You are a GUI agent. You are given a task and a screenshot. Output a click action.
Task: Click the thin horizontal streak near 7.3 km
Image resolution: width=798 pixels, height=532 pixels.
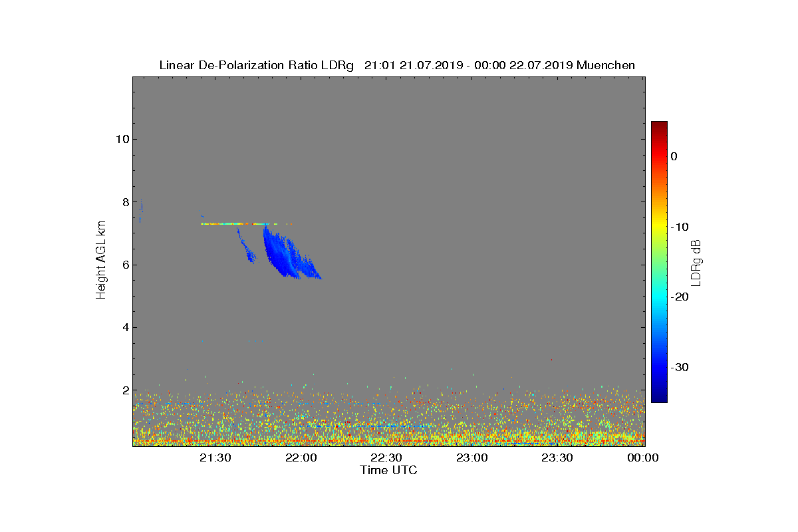click(246, 224)
